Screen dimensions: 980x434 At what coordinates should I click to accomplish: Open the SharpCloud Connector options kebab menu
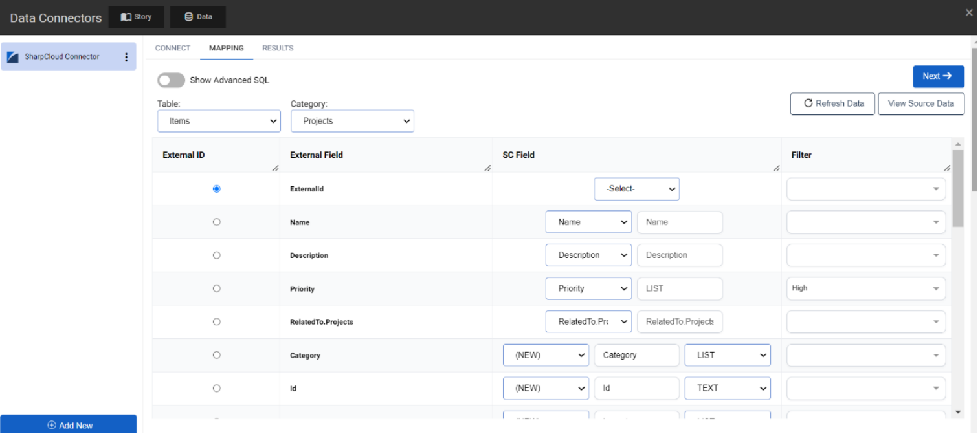(x=127, y=57)
